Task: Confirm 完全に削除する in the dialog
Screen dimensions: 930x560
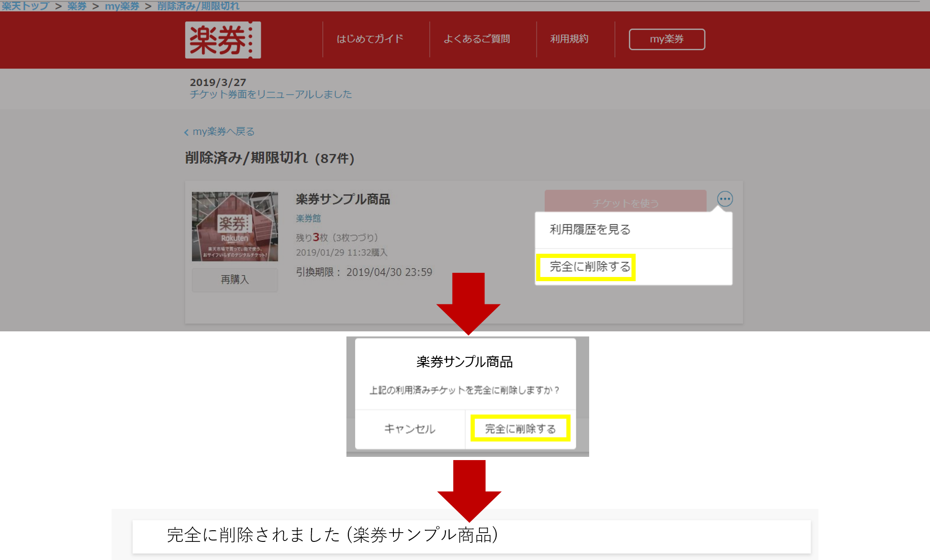Action: 520,428
